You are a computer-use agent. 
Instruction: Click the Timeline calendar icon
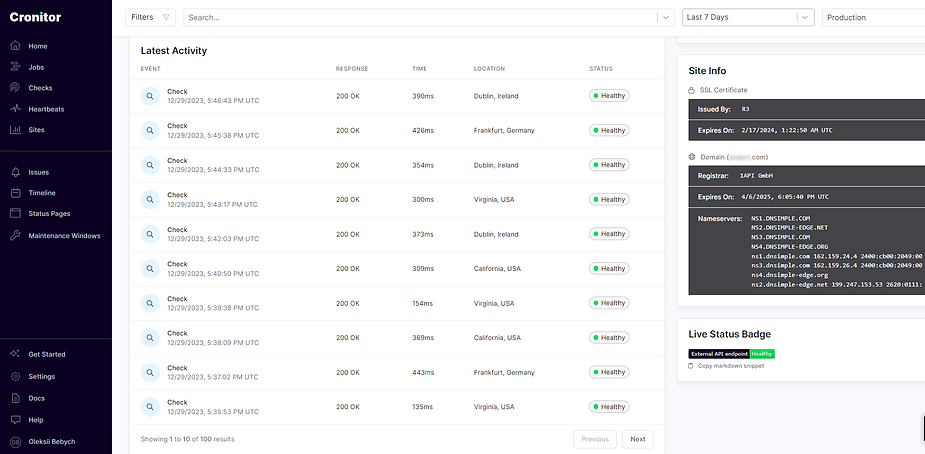(x=15, y=193)
